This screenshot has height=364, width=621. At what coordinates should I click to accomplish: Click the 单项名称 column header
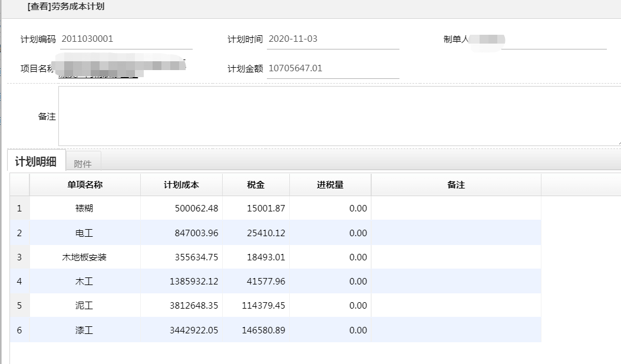(x=85, y=185)
